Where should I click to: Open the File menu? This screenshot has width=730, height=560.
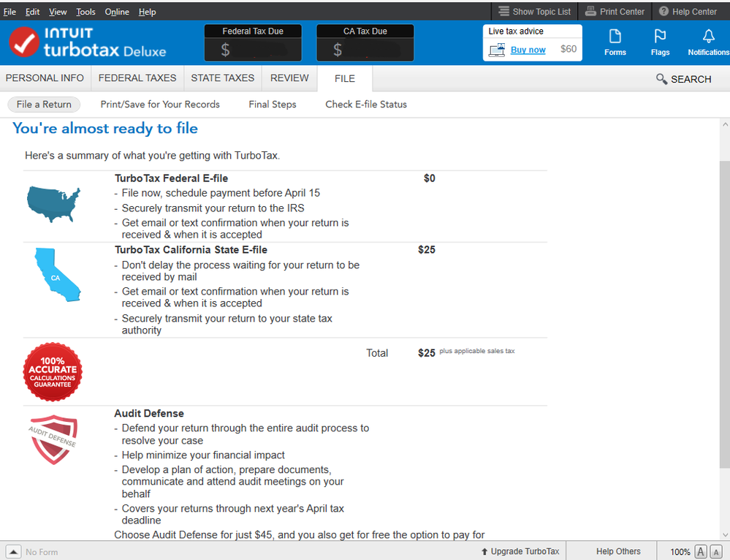pos(9,12)
